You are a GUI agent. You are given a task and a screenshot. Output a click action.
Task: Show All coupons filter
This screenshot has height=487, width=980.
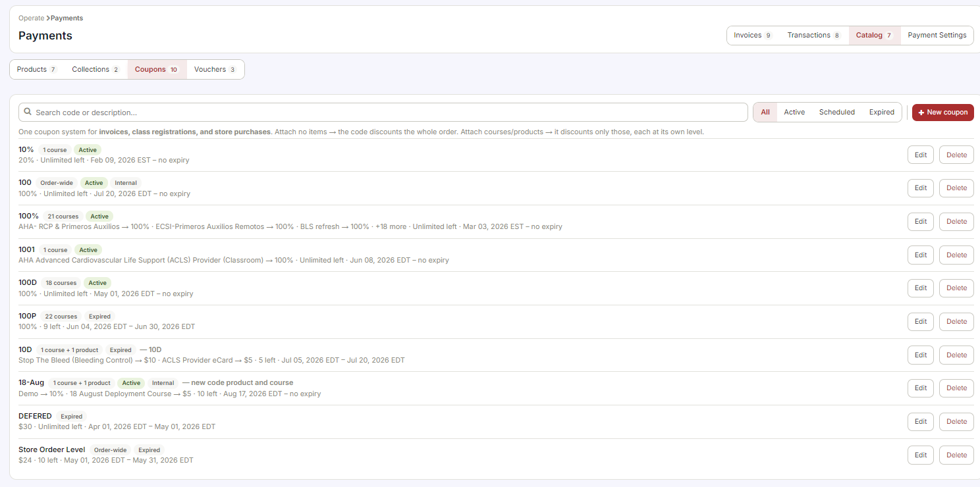point(765,113)
